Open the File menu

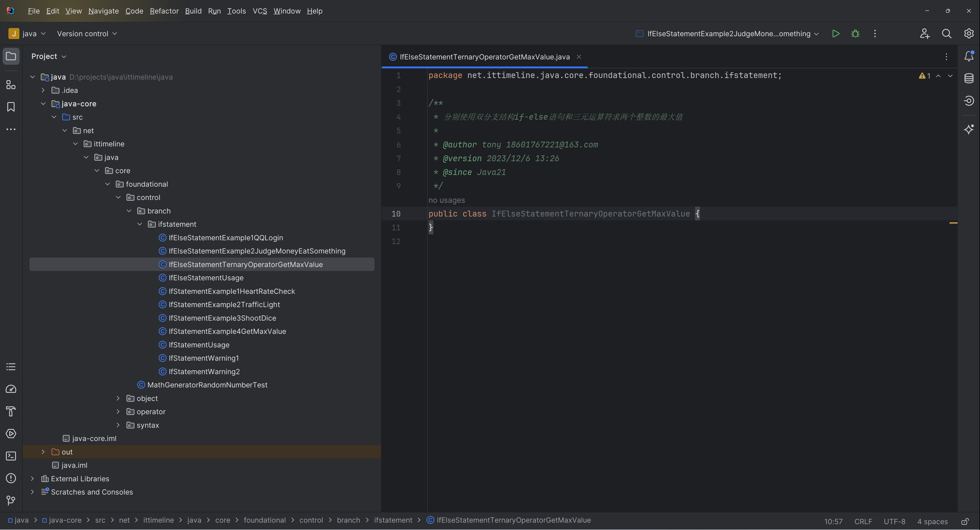coord(34,11)
